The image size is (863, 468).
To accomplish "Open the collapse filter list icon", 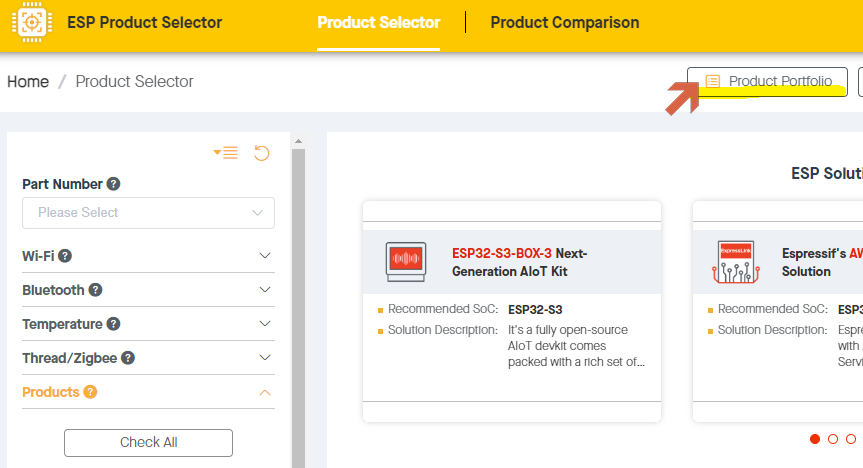I will (x=226, y=153).
